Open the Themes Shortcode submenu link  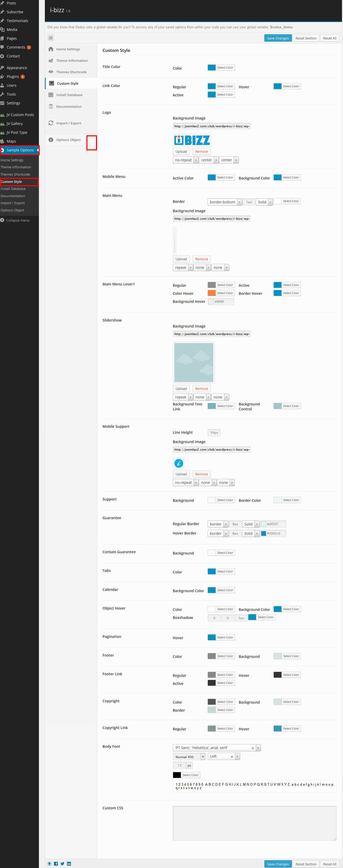coord(15,174)
